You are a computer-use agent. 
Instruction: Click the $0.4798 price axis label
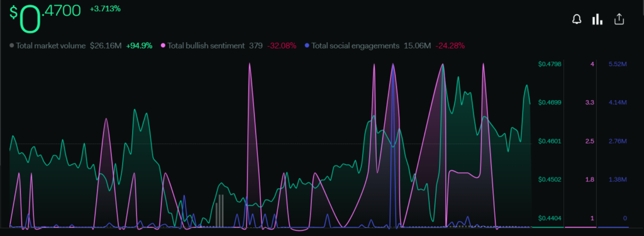pyautogui.click(x=550, y=64)
